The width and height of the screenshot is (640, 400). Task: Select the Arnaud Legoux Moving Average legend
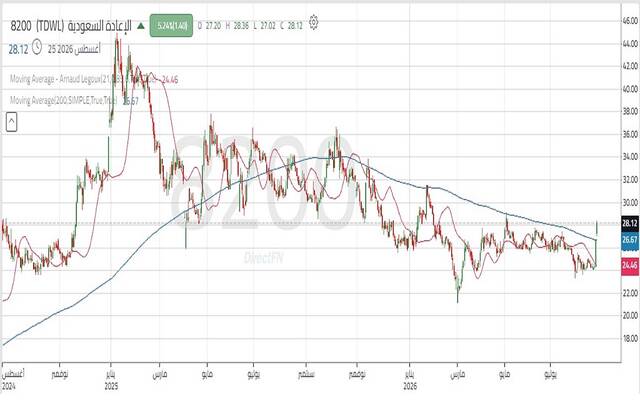94,79
